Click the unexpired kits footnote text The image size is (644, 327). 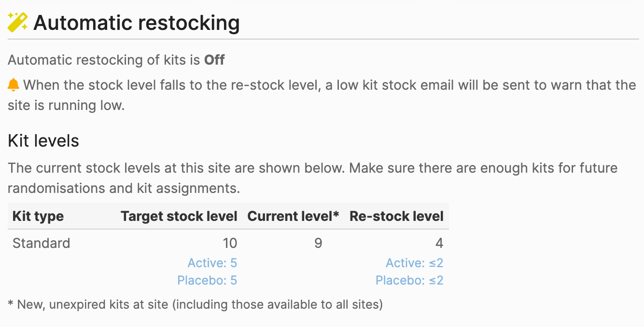pyautogui.click(x=195, y=305)
